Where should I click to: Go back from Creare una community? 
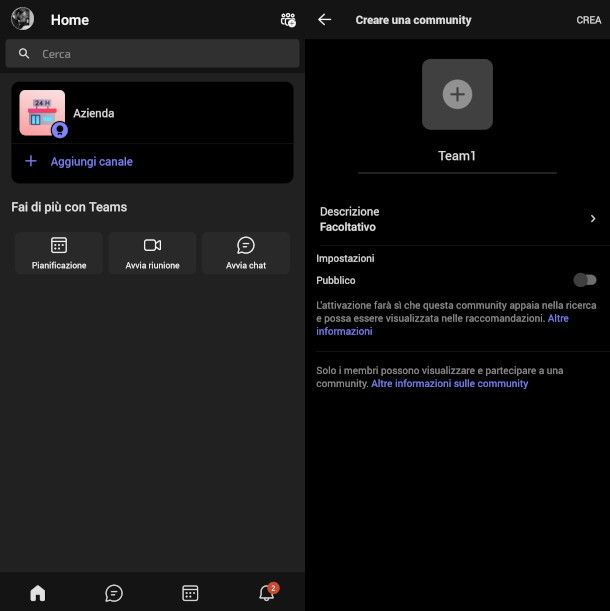pos(324,19)
